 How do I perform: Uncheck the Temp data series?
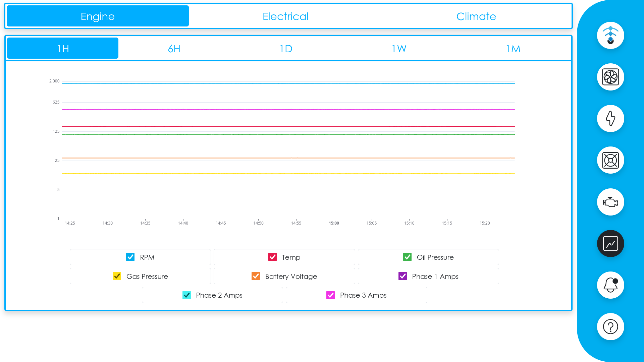pos(272,257)
